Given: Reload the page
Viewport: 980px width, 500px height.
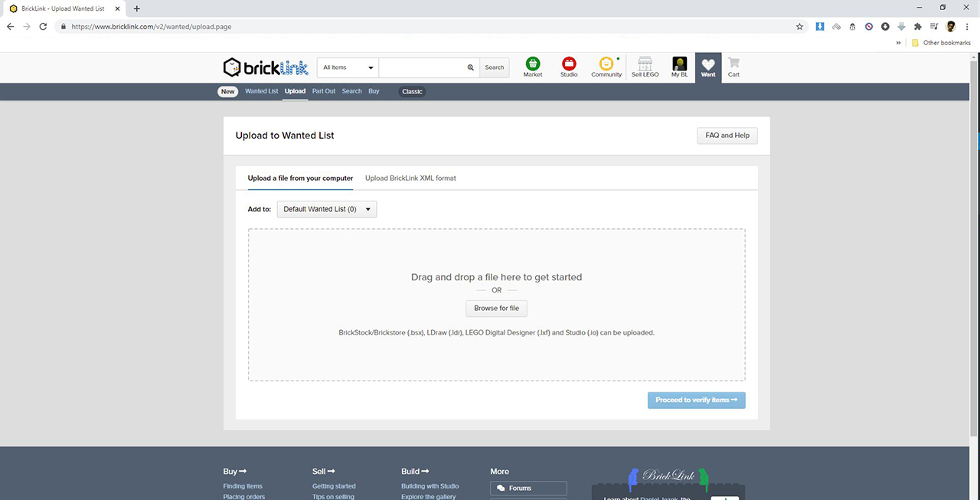Looking at the screenshot, I should pos(43,26).
